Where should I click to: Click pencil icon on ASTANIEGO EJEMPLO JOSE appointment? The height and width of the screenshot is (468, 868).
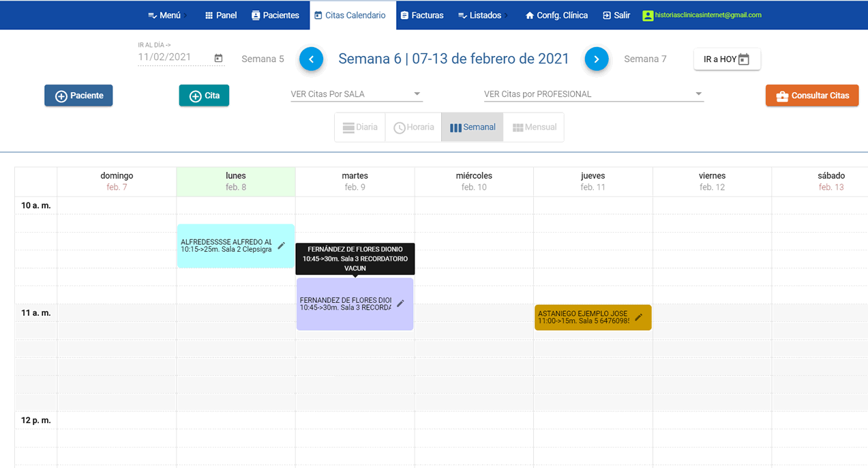638,317
